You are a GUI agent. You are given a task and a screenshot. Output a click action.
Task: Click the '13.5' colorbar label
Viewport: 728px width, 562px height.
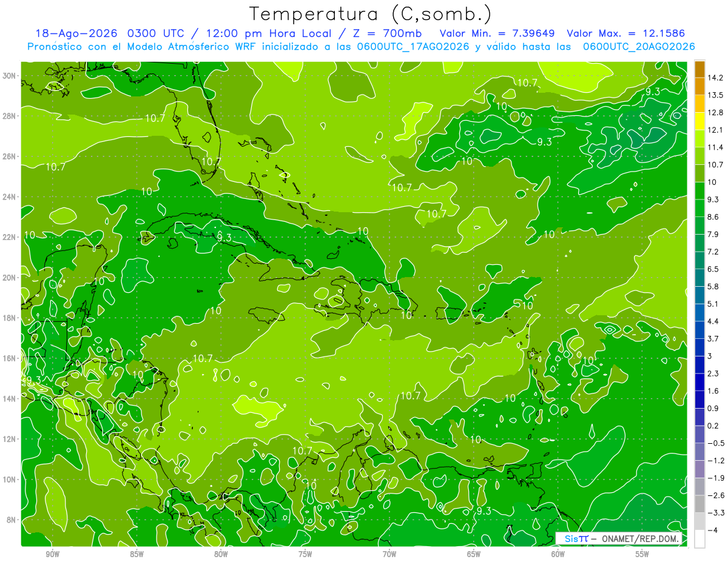coord(715,95)
